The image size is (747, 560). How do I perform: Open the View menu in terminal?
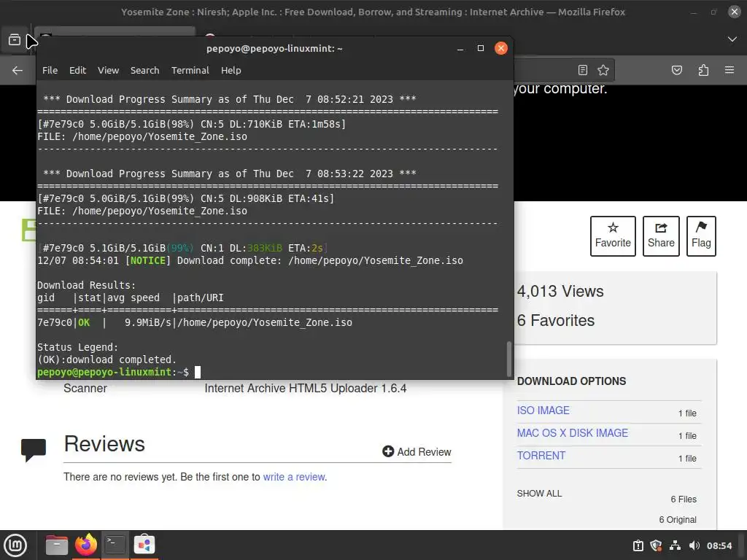point(108,71)
